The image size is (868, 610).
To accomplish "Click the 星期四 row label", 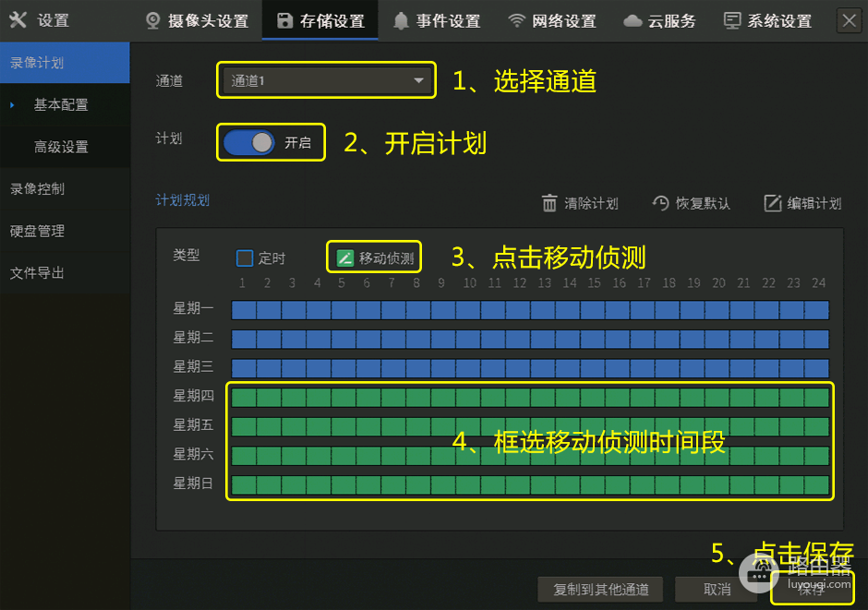I will tap(193, 395).
